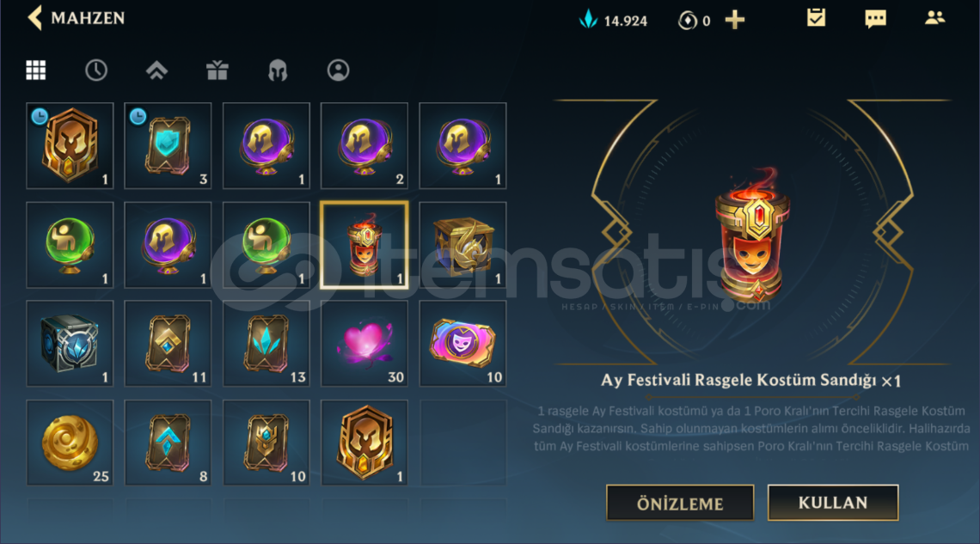The height and width of the screenshot is (544, 980).
Task: Select the helmet skins filter tab
Action: (278, 70)
